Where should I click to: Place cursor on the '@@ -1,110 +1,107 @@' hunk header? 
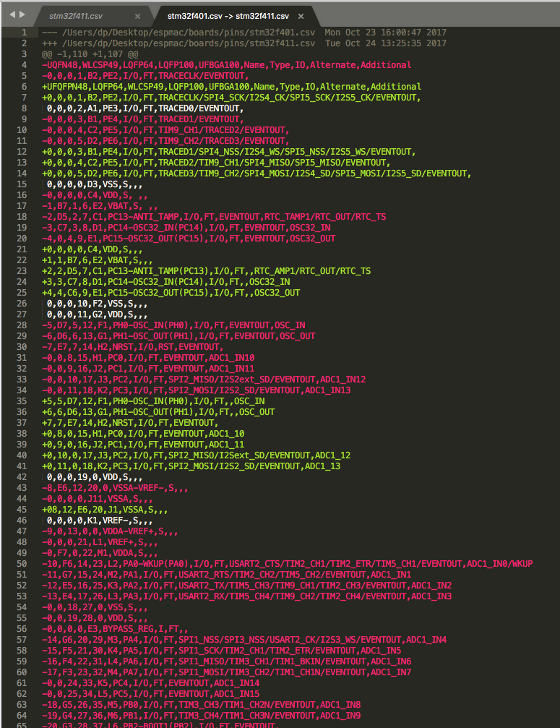tap(90, 54)
